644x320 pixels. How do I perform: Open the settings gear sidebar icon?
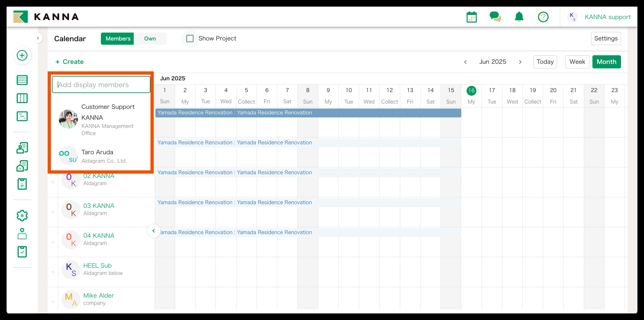pos(22,215)
